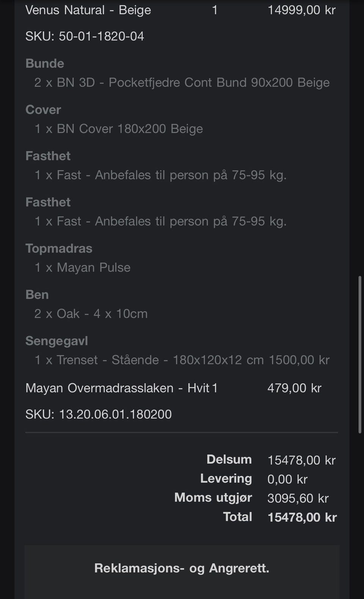
Task: Click the Sengegavl heading
Action: click(56, 341)
